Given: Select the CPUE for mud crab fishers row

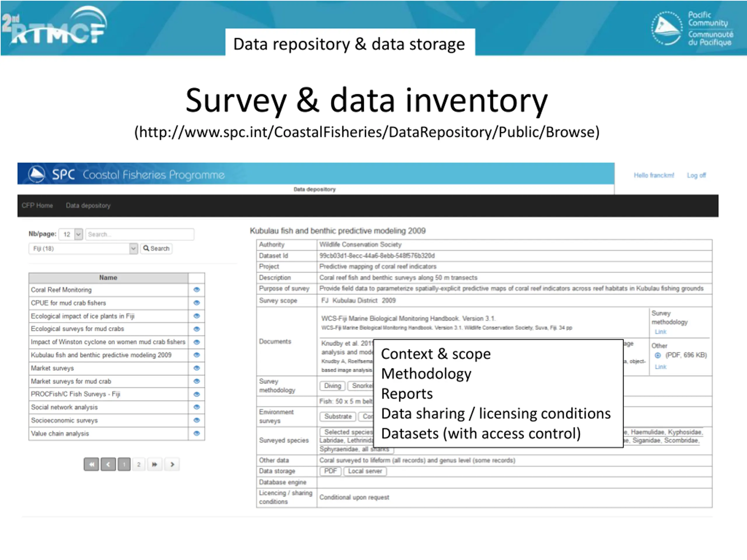Looking at the screenshot, I should pos(108,303).
